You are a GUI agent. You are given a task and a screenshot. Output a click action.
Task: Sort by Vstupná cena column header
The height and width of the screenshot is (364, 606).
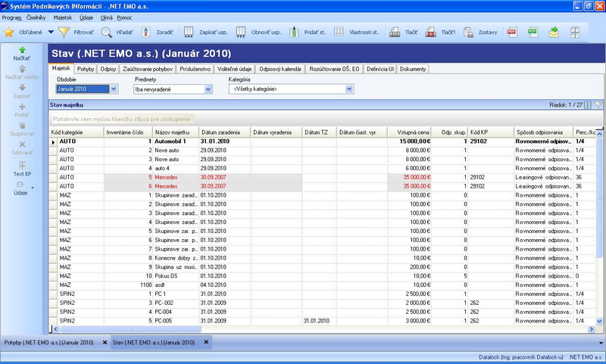pos(409,132)
